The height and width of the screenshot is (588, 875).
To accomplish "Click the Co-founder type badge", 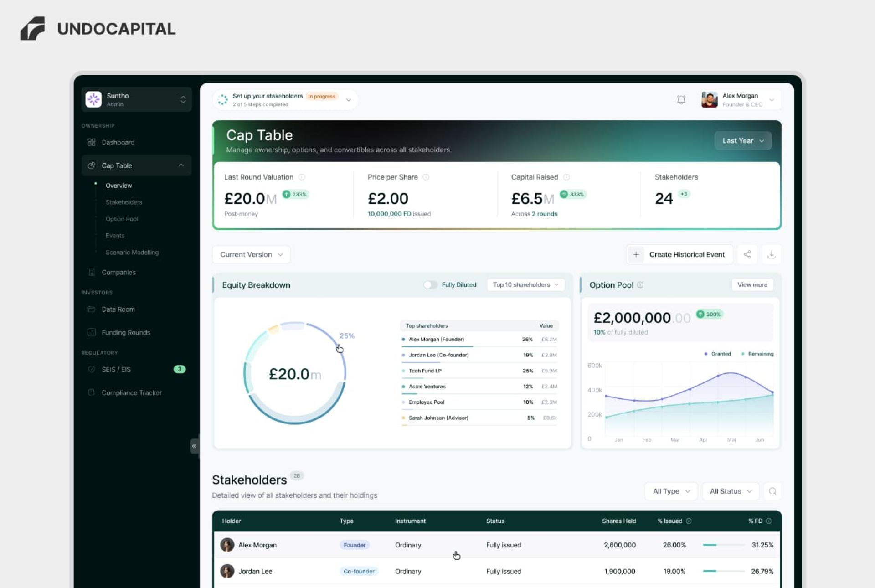I will 359,571.
